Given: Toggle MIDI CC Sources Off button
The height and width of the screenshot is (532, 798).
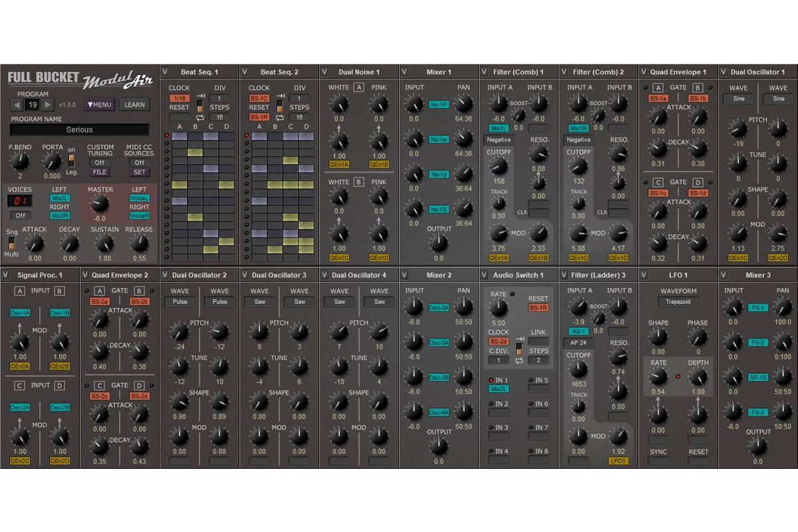Looking at the screenshot, I should [x=139, y=162].
